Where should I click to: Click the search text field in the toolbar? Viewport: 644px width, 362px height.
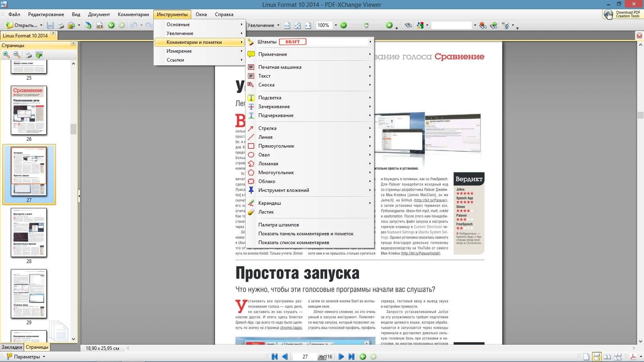[x=451, y=25]
